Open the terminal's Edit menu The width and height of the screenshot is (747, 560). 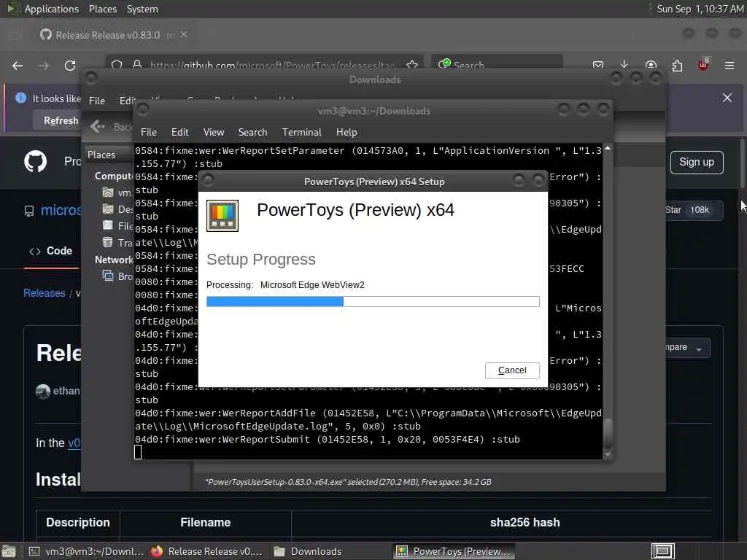pyautogui.click(x=179, y=133)
